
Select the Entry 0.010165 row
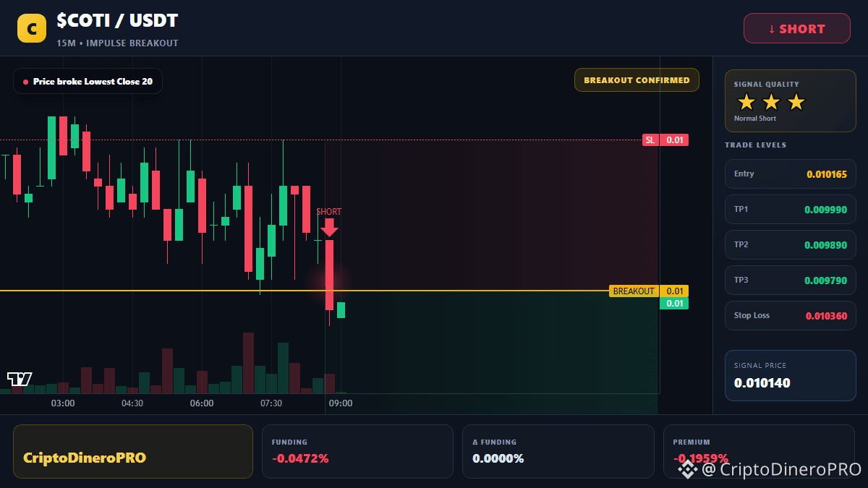pos(791,174)
